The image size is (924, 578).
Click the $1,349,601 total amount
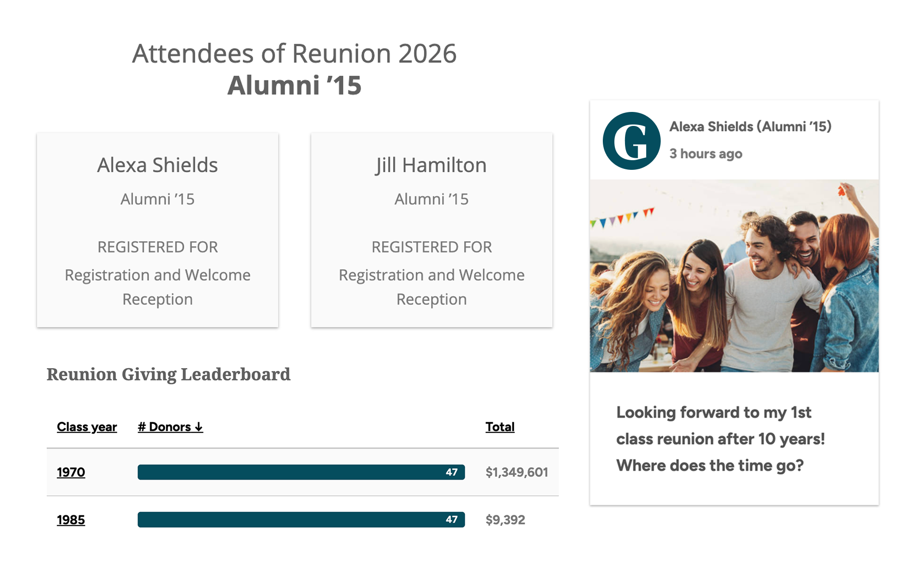(x=516, y=472)
